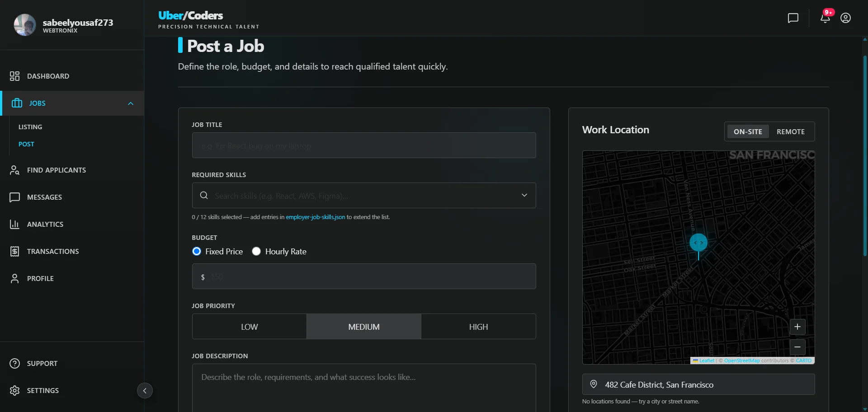The image size is (868, 412).
Task: Focus the Job Description text area
Action: click(x=364, y=388)
